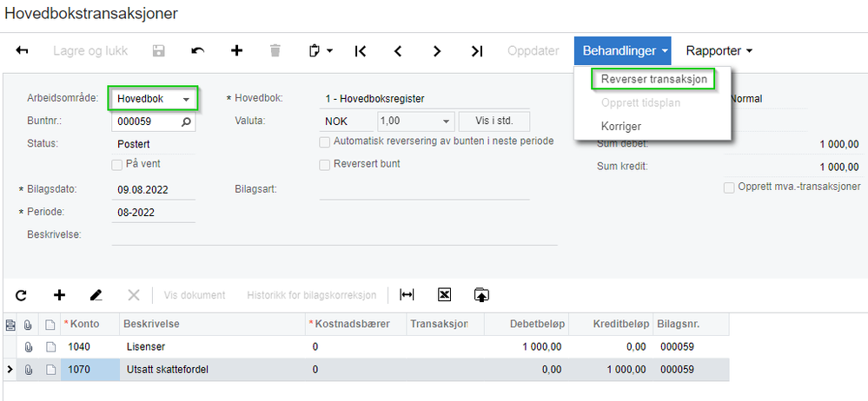This screenshot has height=401, width=868.
Task: Collapse the Behandlinger dropdown menu
Action: (x=623, y=51)
